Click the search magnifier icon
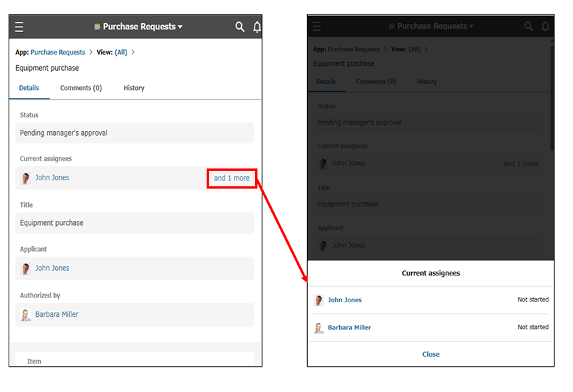This screenshot has height=392, width=573. tap(240, 27)
